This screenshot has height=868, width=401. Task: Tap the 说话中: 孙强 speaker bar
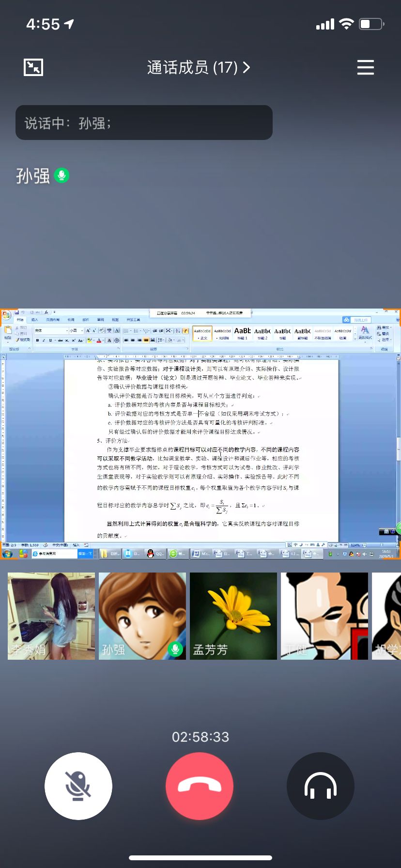tap(144, 123)
